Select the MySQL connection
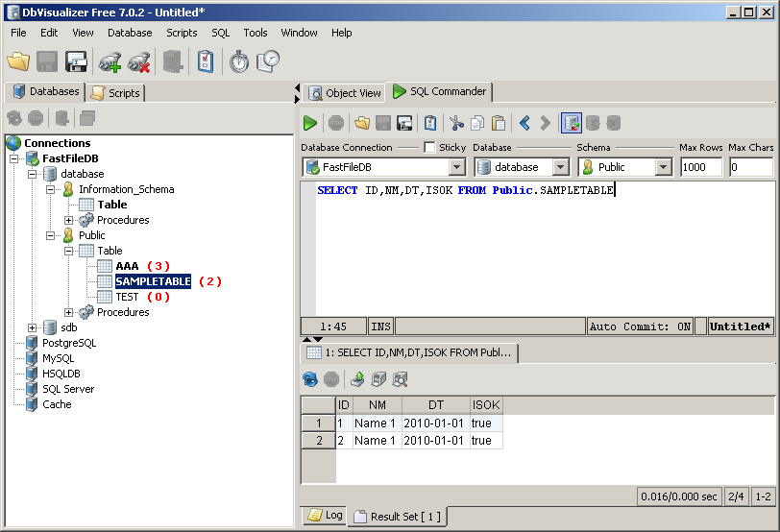The image size is (780, 532). [59, 358]
